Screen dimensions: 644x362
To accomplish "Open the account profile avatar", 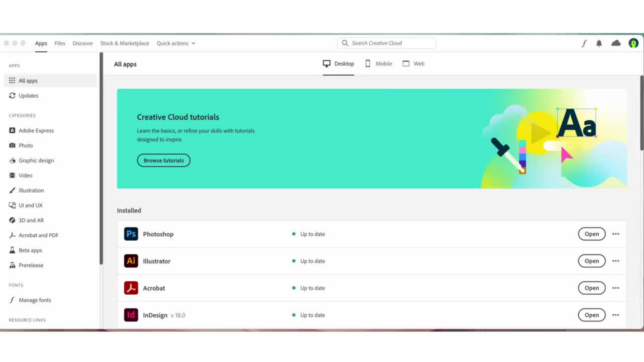I will (633, 43).
